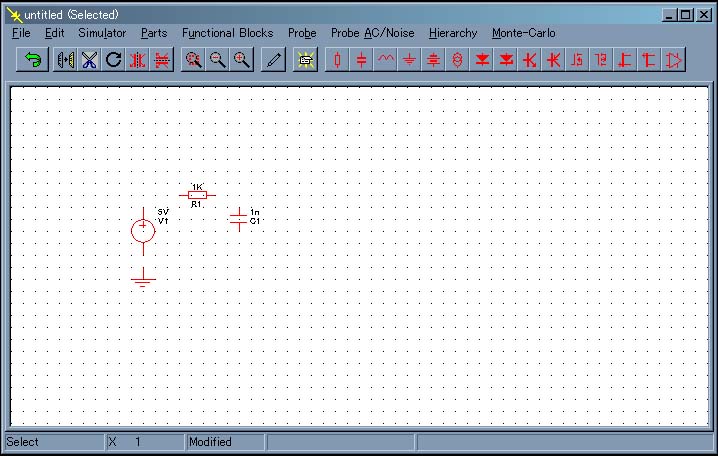Image resolution: width=718 pixels, height=456 pixels.
Task: Click the N-channel JFET toolbar icon
Action: 625,60
